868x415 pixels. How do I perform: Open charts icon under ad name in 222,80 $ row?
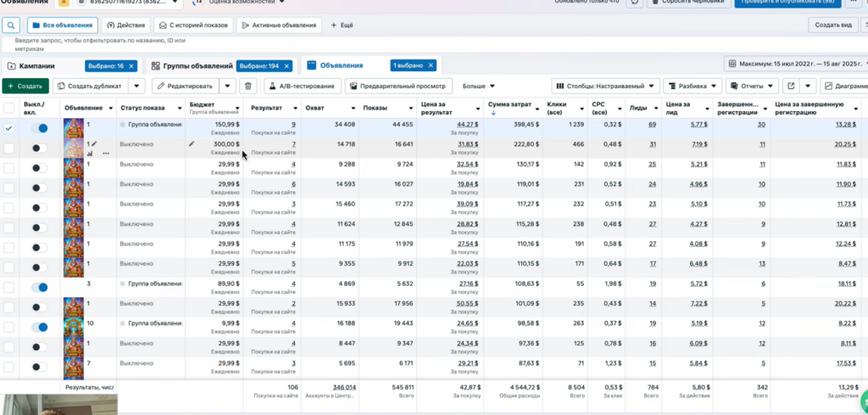(x=90, y=153)
